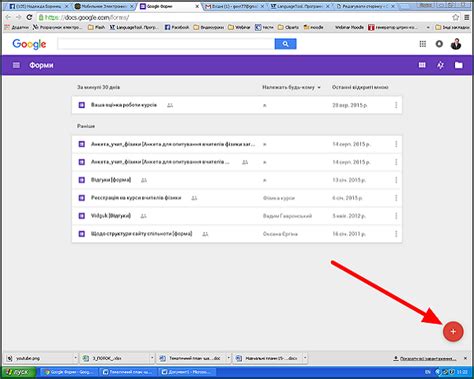Click the form icon beside 'Ваша оцінка роботи курсів'

click(82, 105)
